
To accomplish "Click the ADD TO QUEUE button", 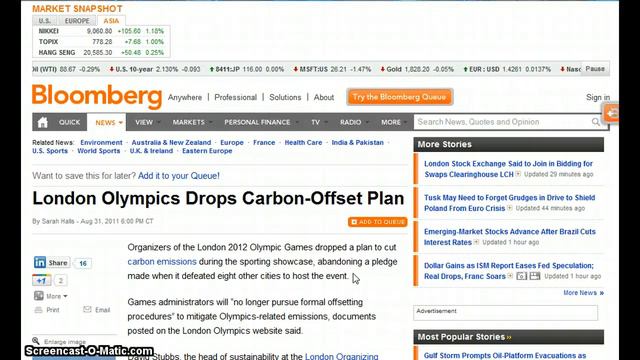I will click(x=378, y=222).
